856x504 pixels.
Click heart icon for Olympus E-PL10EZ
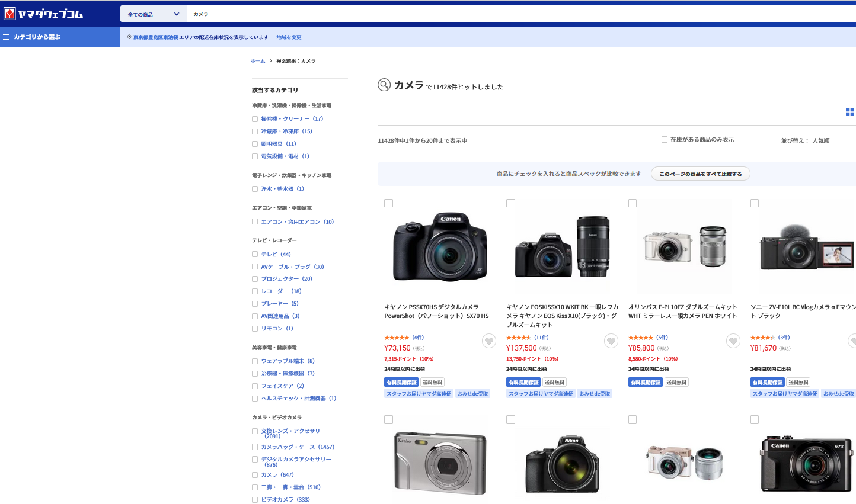[733, 341]
